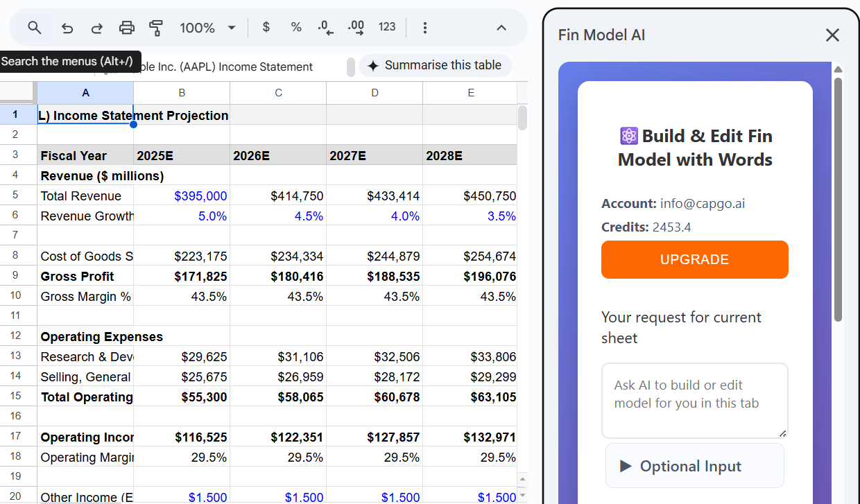
Task: Apply percent format icon
Action: pos(296,27)
